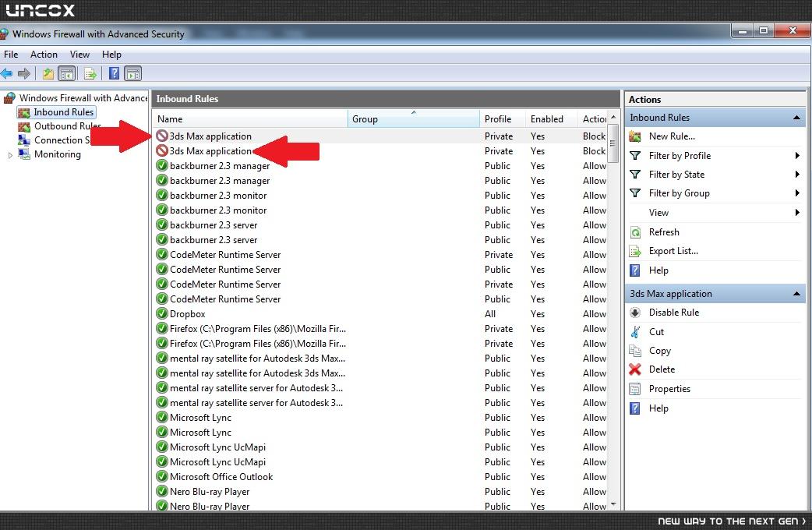This screenshot has height=530, width=812.
Task: Toggle the Show/Hide Action Pane toolbar icon
Action: 133,73
